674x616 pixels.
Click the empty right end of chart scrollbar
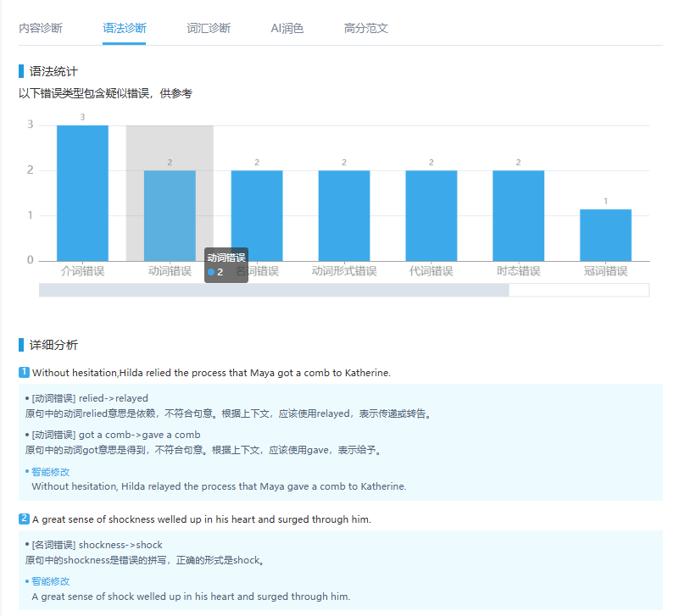(x=578, y=291)
